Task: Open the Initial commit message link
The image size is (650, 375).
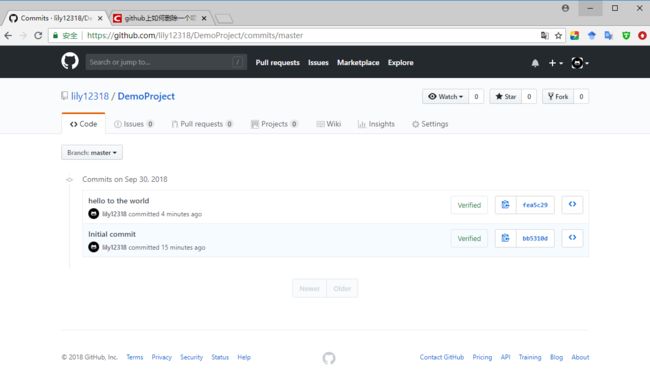Action: [x=112, y=234]
